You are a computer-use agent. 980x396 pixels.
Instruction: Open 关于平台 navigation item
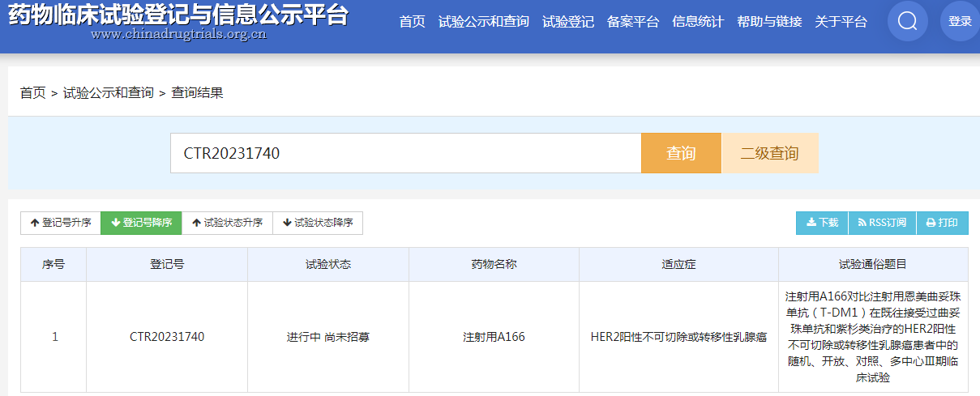pos(841,22)
